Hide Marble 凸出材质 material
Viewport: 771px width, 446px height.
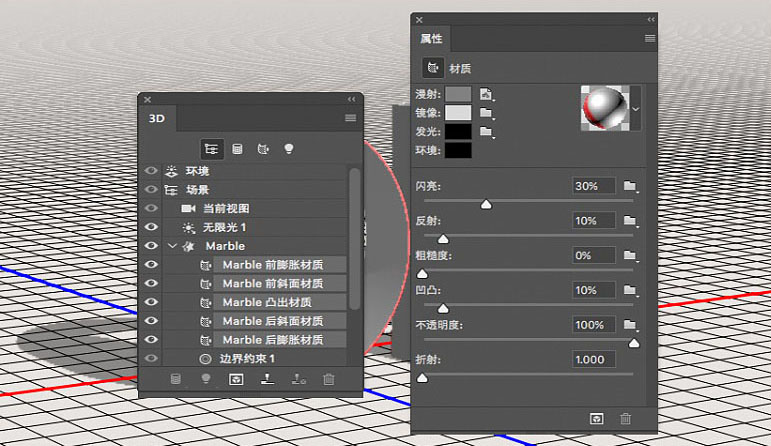coord(151,301)
